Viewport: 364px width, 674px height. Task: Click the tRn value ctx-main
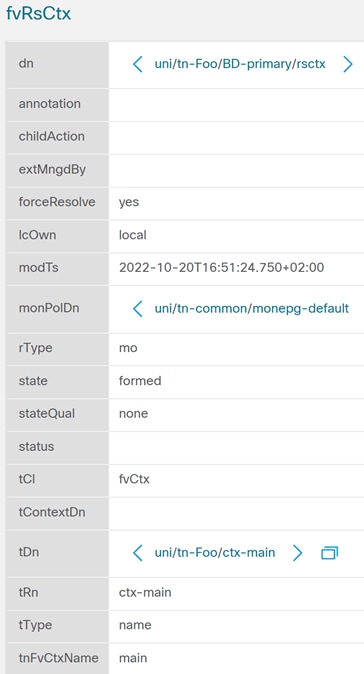click(x=145, y=592)
